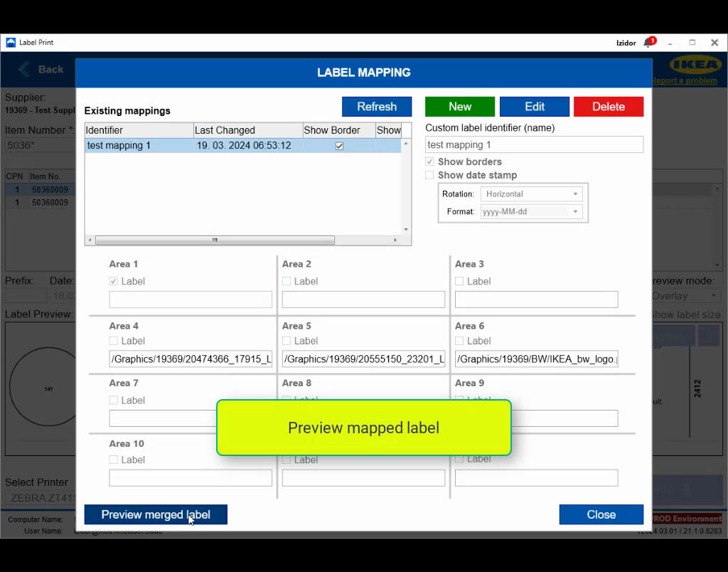Check the Area 3 Label checkbox

click(459, 281)
